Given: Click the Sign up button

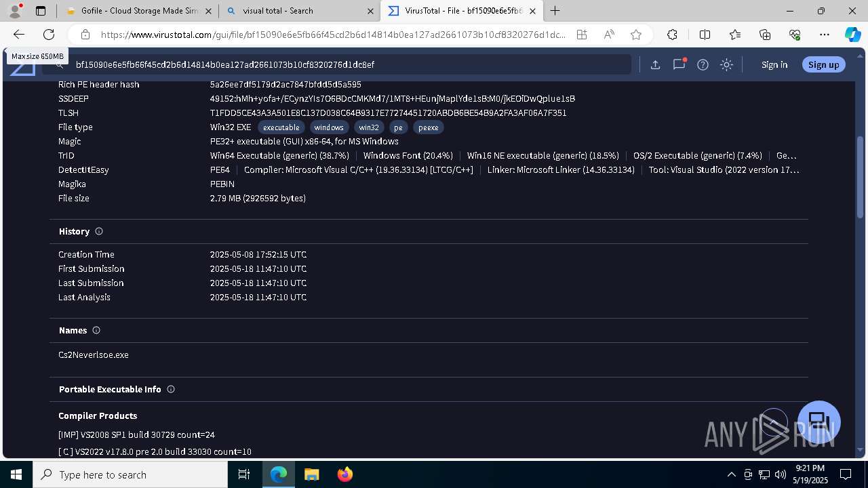Looking at the screenshot, I should (x=823, y=64).
